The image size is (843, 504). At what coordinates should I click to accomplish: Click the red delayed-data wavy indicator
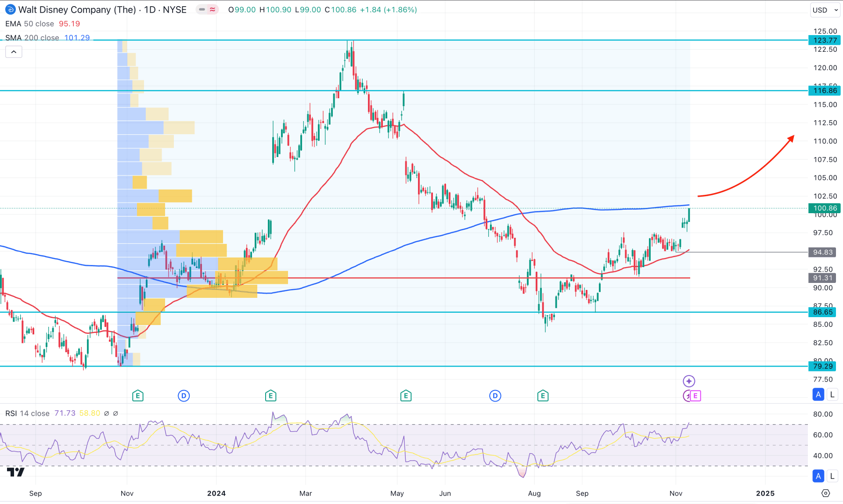click(213, 9)
